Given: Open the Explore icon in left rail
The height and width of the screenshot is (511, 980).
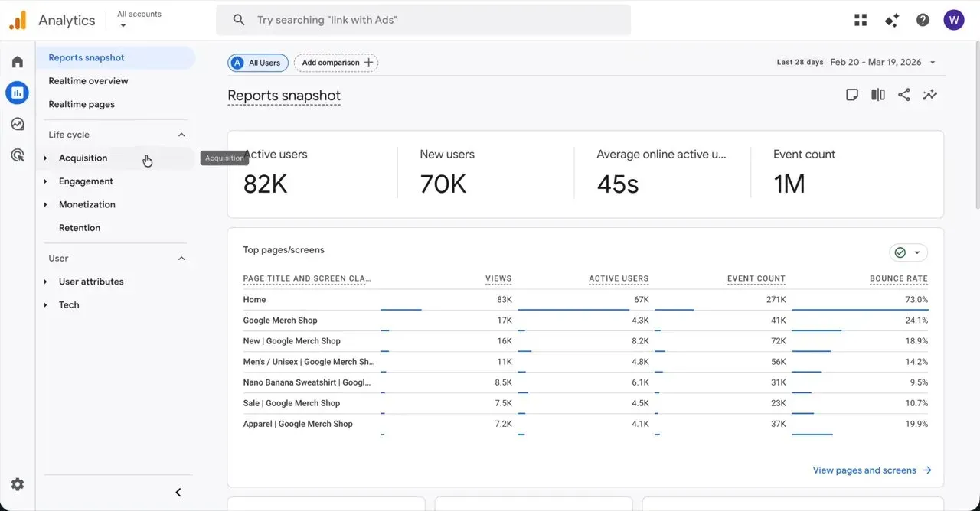Looking at the screenshot, I should pyautogui.click(x=18, y=124).
